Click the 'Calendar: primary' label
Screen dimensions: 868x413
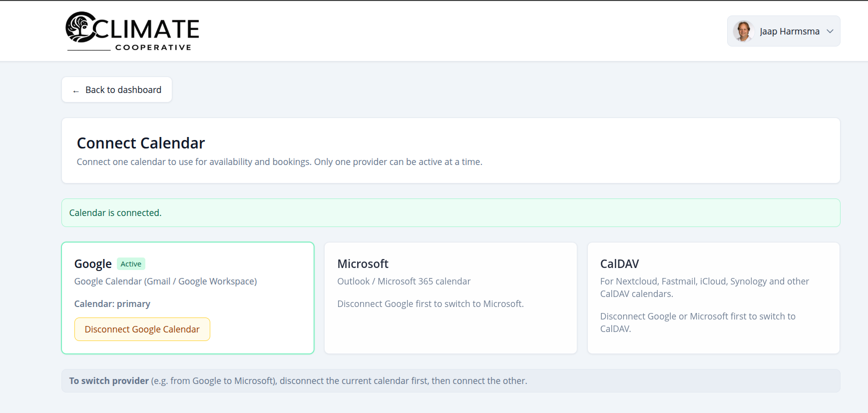[112, 304]
